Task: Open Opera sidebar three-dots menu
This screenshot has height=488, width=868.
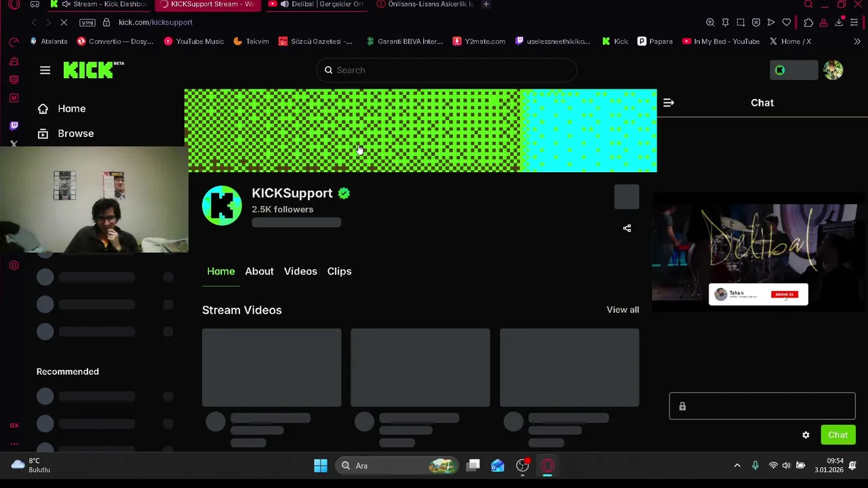Action: pos(14,444)
